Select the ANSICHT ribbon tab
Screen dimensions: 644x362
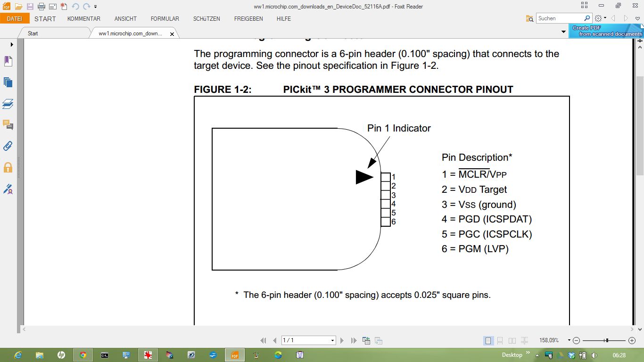pyautogui.click(x=125, y=19)
